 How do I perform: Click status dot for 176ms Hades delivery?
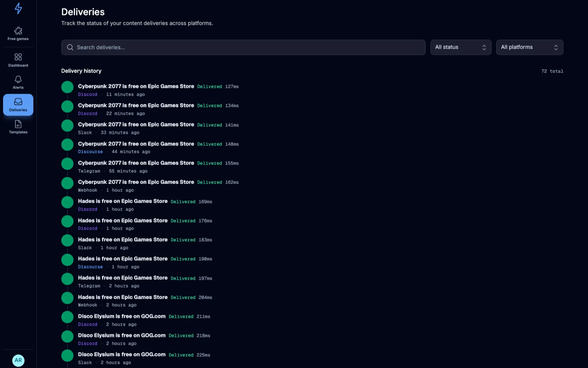click(x=67, y=221)
